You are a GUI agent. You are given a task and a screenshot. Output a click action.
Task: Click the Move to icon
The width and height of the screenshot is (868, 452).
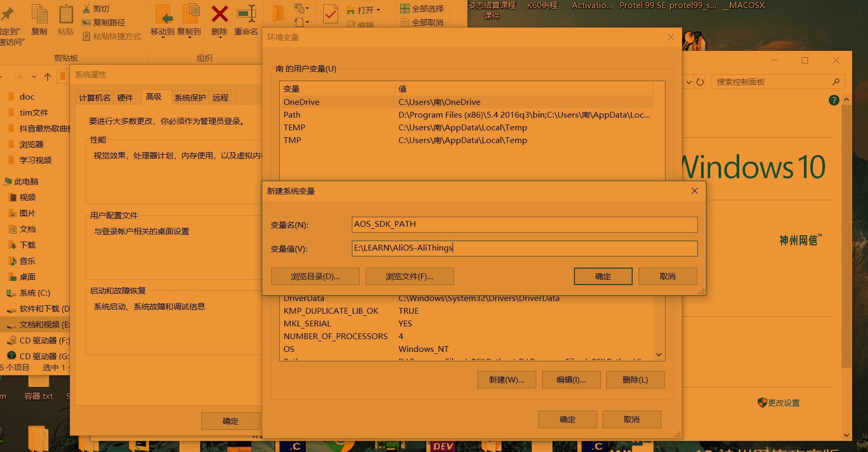click(163, 15)
